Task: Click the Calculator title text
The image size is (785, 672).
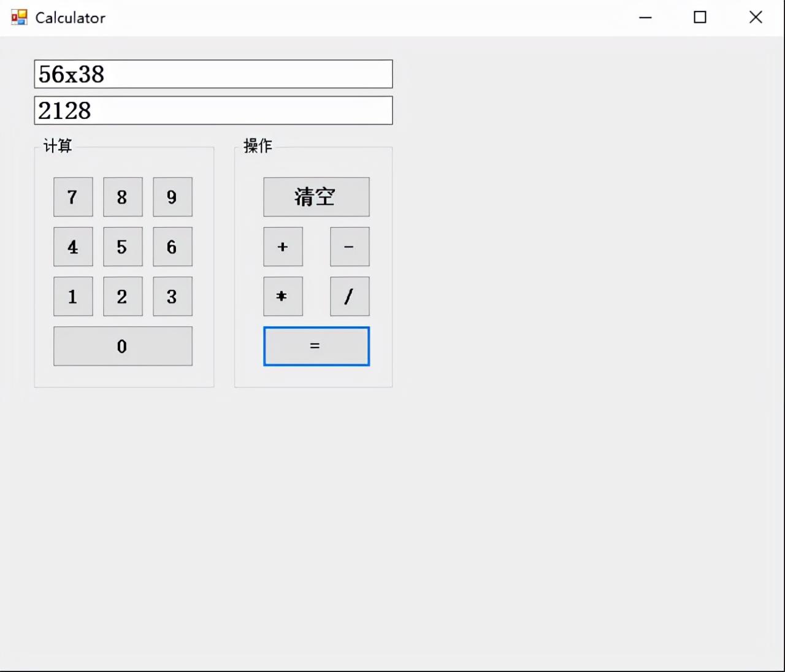Action: click(71, 18)
